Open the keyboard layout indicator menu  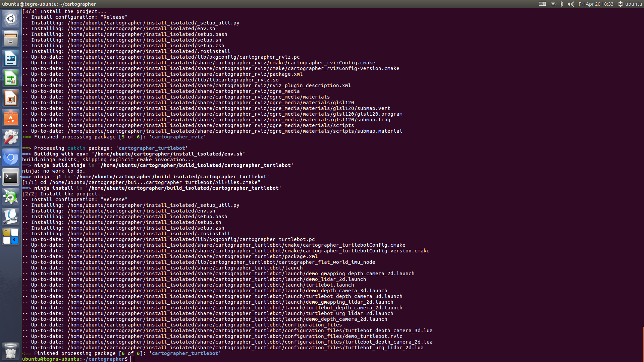542,4
